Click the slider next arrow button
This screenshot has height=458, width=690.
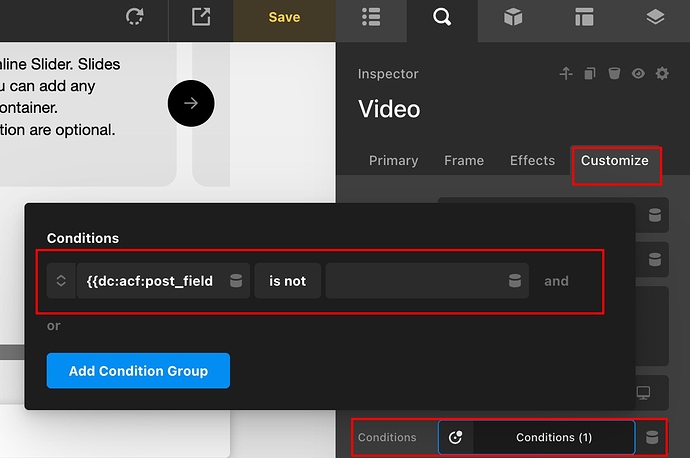(191, 103)
